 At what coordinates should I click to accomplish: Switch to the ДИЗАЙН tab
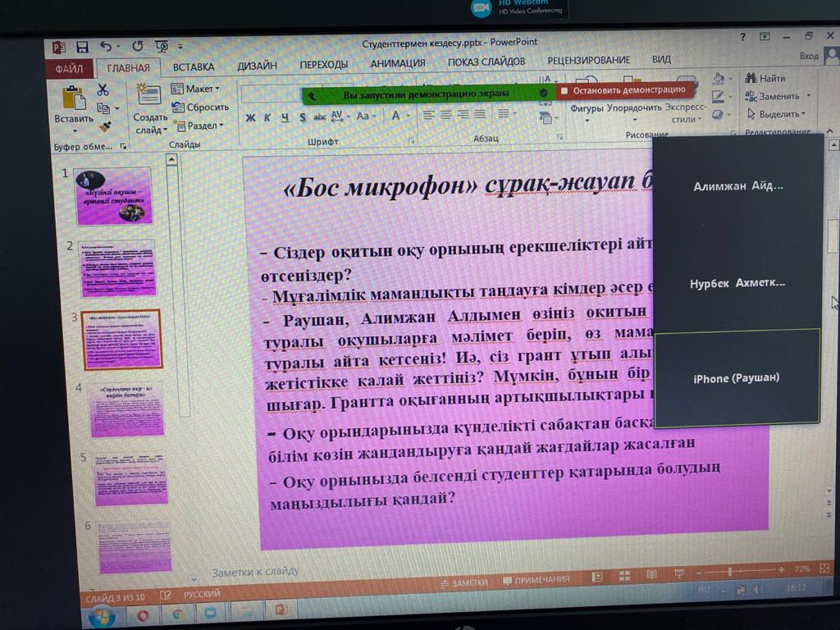pos(257,66)
